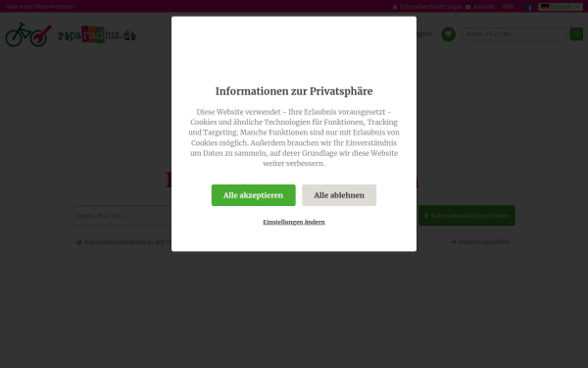Open the weitere Suchfilter link
This screenshot has height=368, width=588.
point(480,241)
